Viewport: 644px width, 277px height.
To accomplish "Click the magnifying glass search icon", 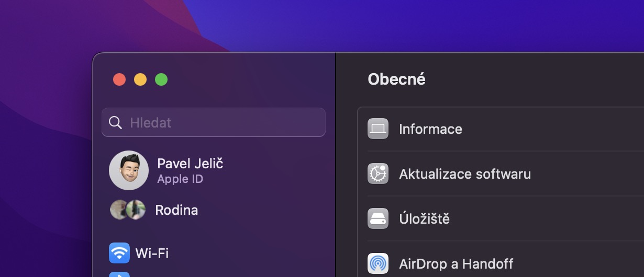I will [x=115, y=123].
